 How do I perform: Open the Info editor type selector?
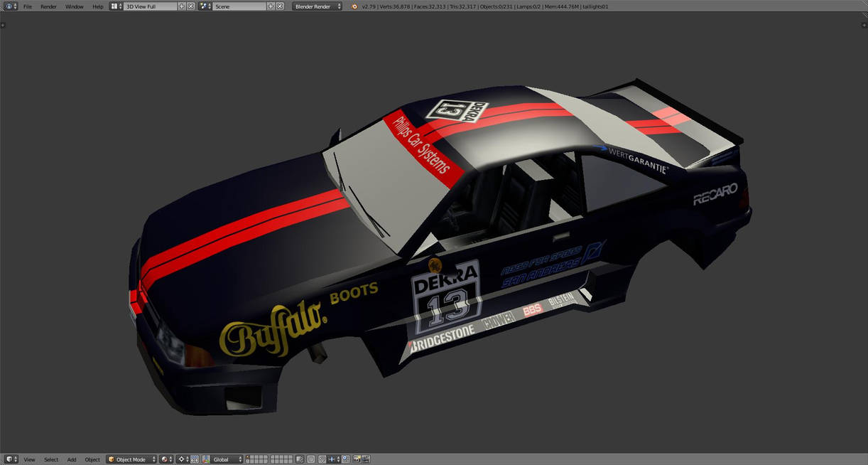click(10, 6)
